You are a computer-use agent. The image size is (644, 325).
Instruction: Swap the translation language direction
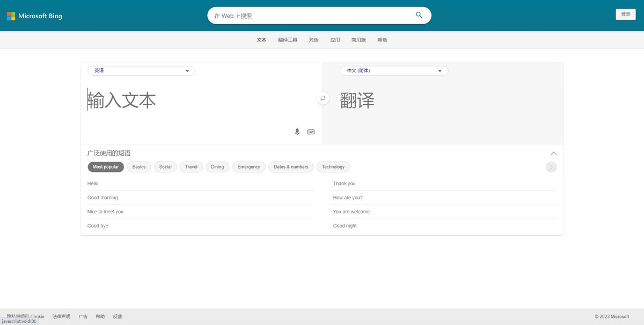coord(323,99)
